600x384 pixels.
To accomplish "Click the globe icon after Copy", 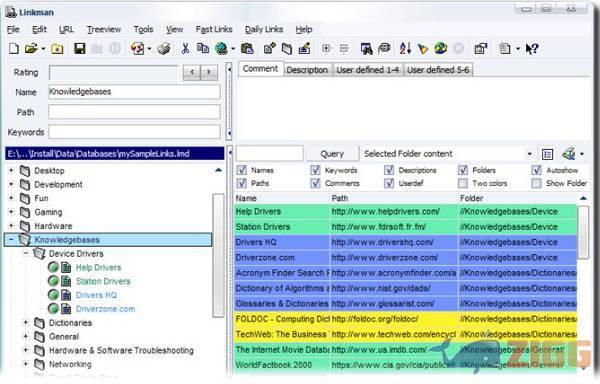I will tap(221, 49).
